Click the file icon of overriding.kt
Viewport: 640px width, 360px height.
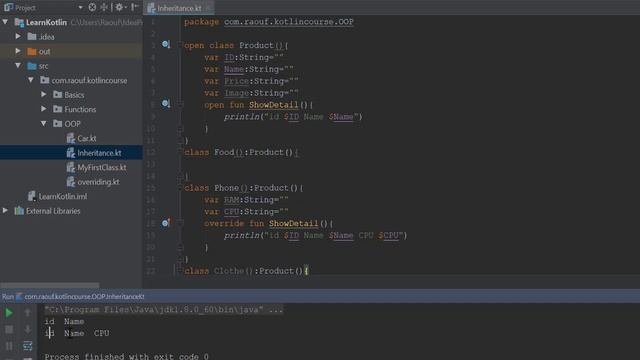[71, 182]
